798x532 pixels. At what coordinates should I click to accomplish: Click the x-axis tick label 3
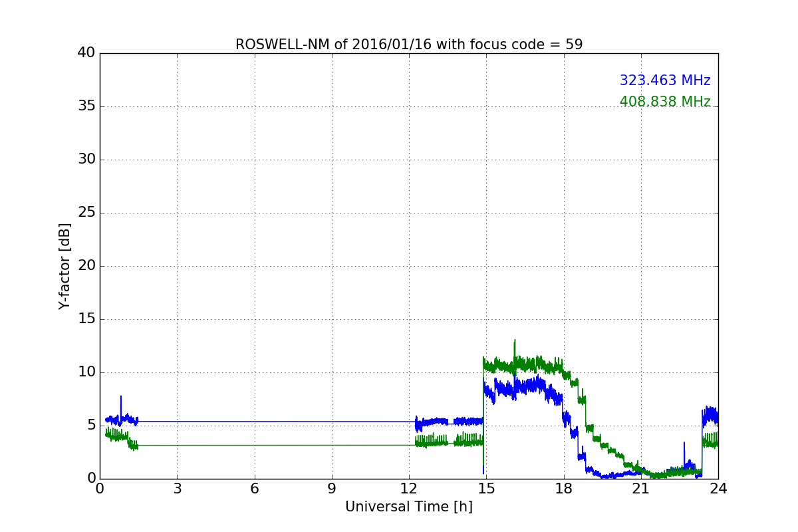[177, 489]
